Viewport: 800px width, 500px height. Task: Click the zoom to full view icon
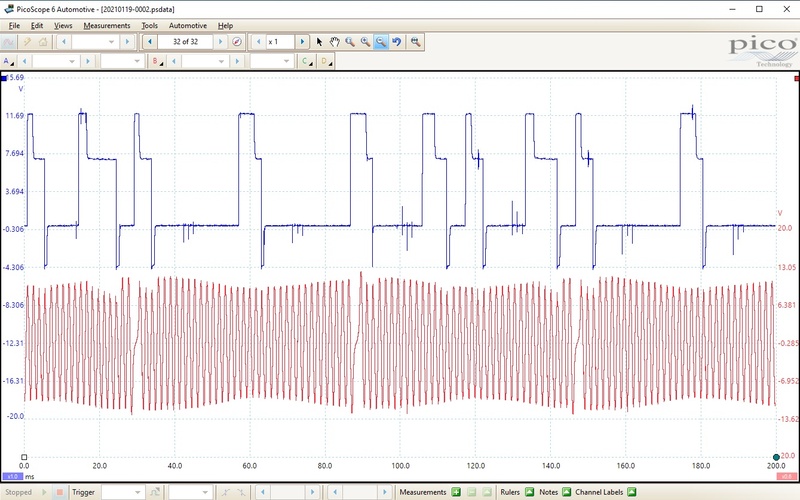[x=416, y=42]
